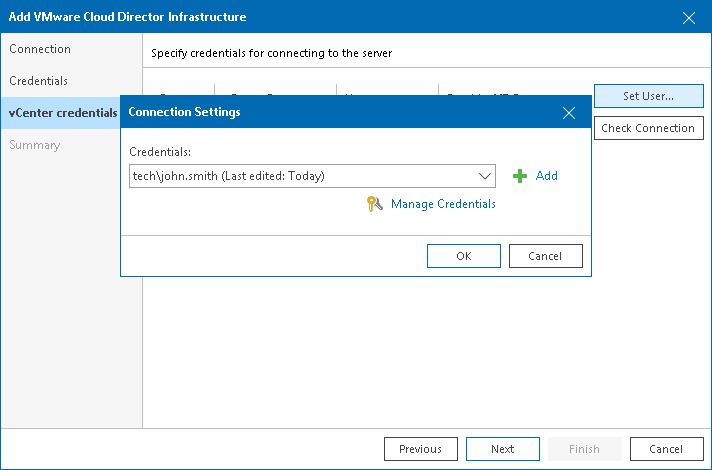
Task: Click the Add credentials link text
Action: (547, 176)
